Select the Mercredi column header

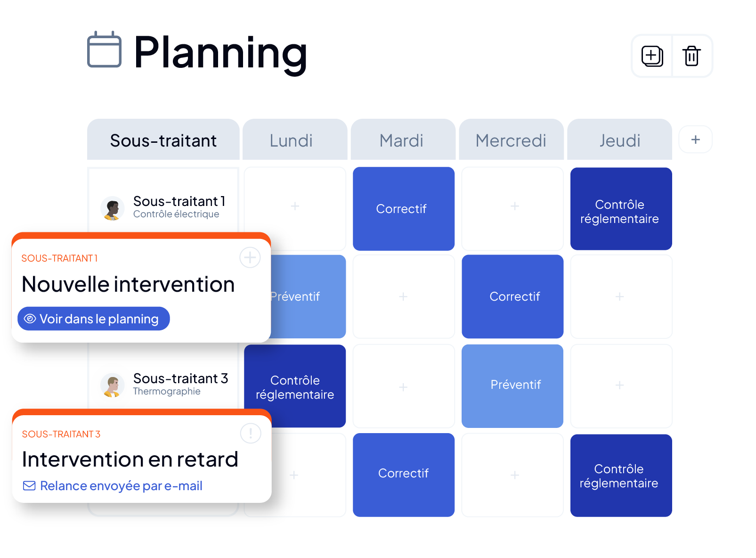pyautogui.click(x=511, y=139)
